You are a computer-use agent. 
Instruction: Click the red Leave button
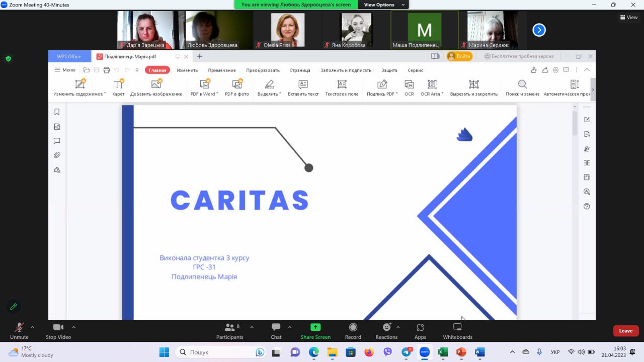[625, 331]
